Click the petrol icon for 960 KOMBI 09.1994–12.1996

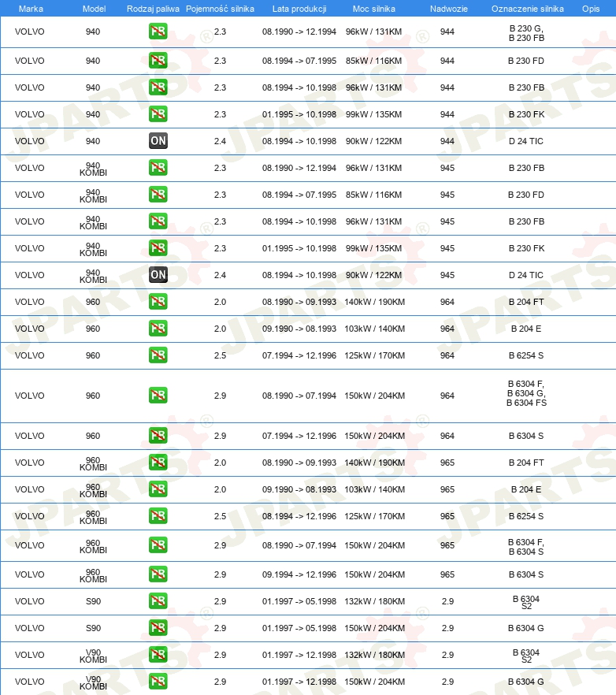[x=158, y=574]
